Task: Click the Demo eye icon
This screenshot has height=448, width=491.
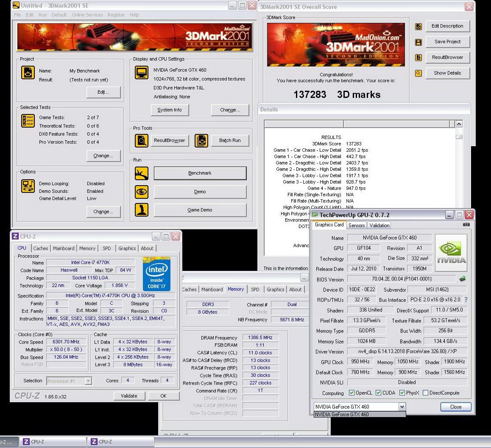Action: point(142,192)
